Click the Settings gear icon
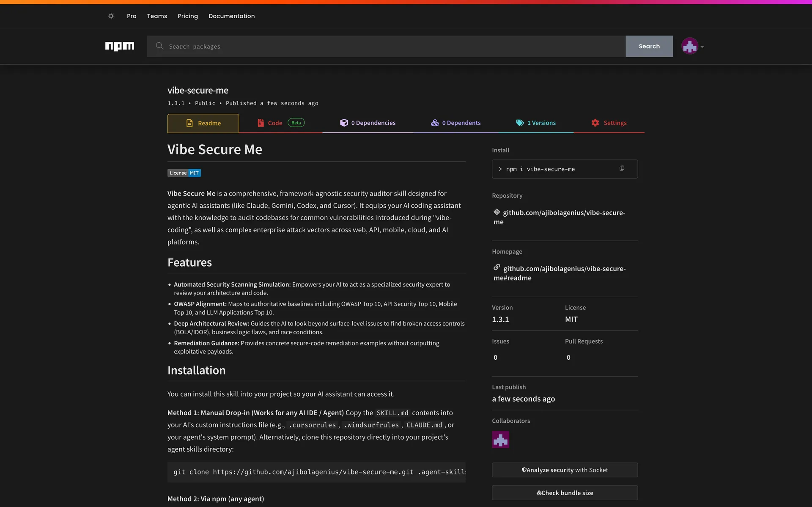 click(595, 123)
